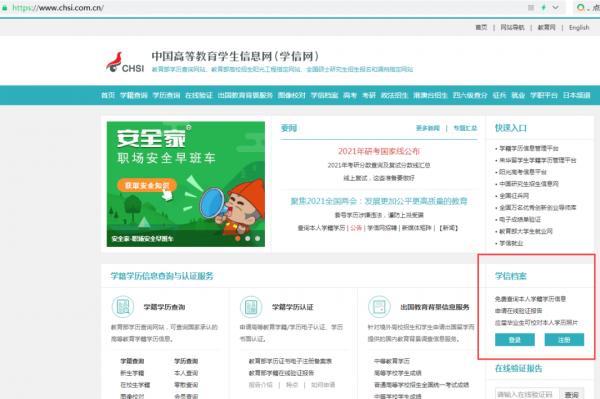Open 中国研究生招生信息网 quick link
The width and height of the screenshot is (600, 399).
[529, 184]
